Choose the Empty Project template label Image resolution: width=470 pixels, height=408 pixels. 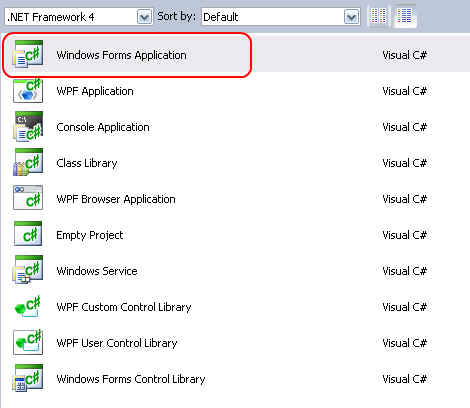89,235
